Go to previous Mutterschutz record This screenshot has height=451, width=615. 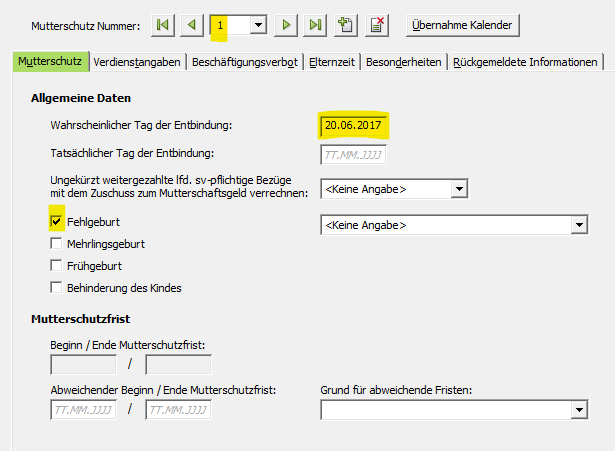pos(192,25)
